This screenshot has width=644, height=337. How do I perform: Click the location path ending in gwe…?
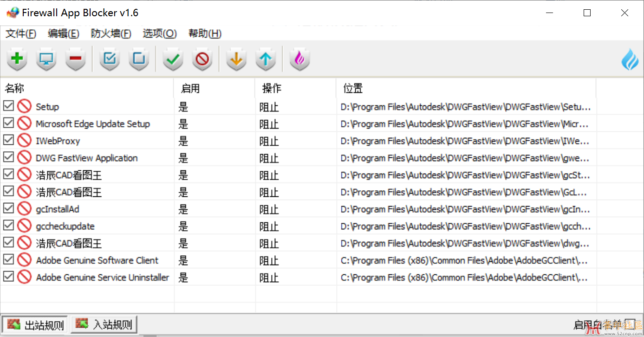(465, 158)
